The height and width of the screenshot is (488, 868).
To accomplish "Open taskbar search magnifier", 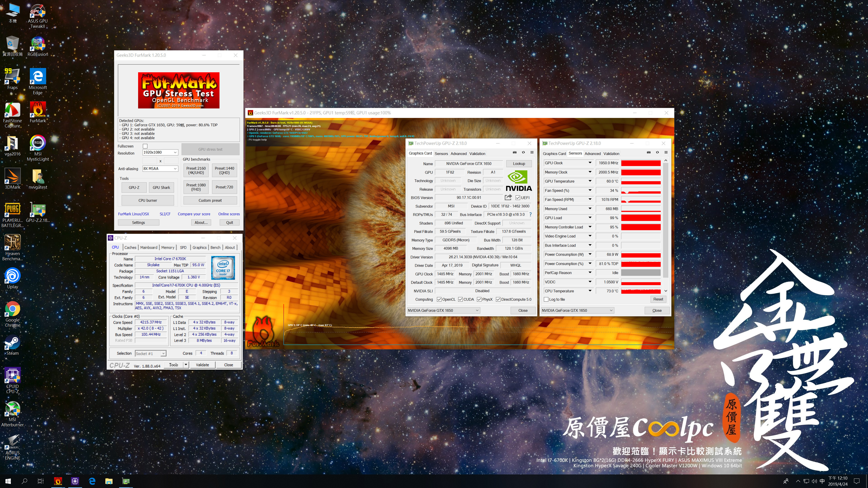I will coord(24,481).
